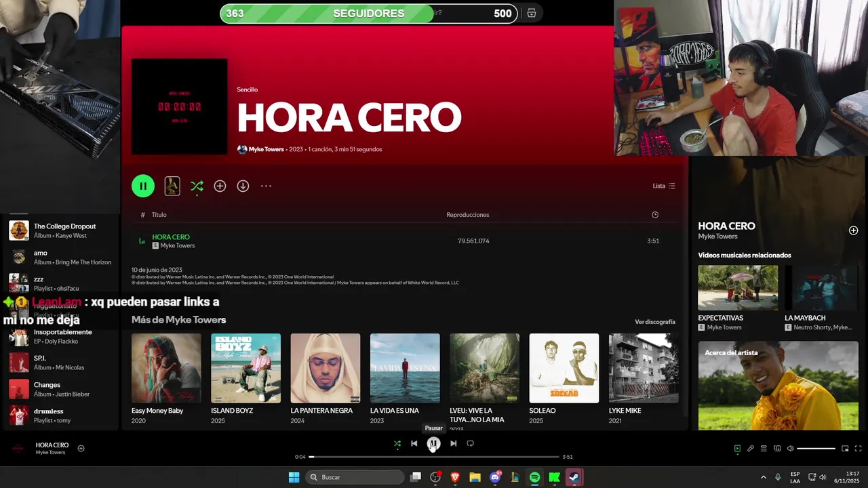Open S.P.I. album in sidebar
868x488 pixels.
(x=61, y=363)
